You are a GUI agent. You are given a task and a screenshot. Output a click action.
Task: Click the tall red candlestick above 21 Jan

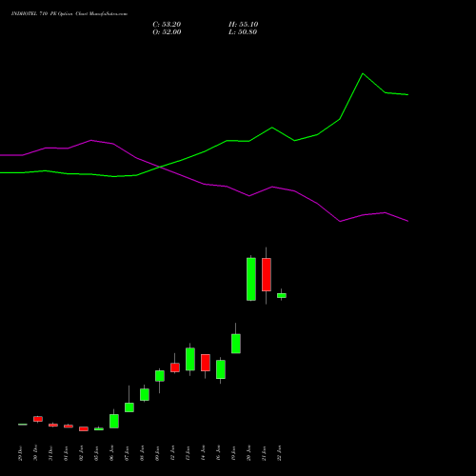coord(267,274)
